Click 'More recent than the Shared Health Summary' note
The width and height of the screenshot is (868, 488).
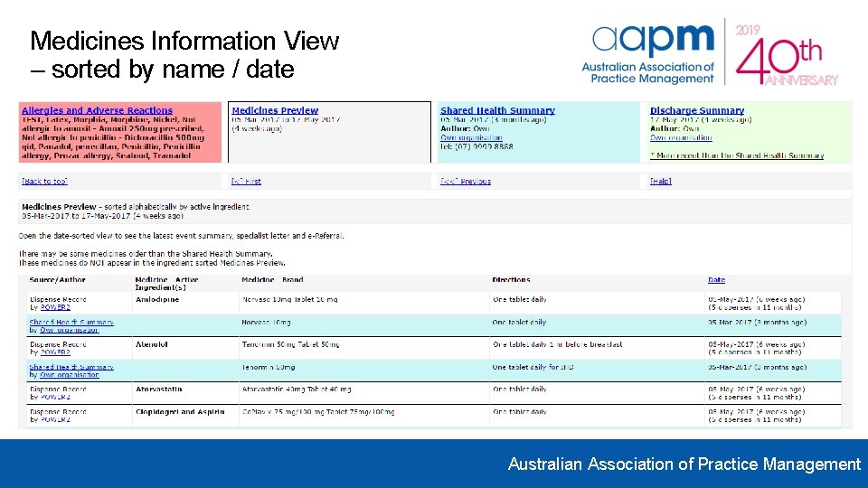pyautogui.click(x=737, y=155)
